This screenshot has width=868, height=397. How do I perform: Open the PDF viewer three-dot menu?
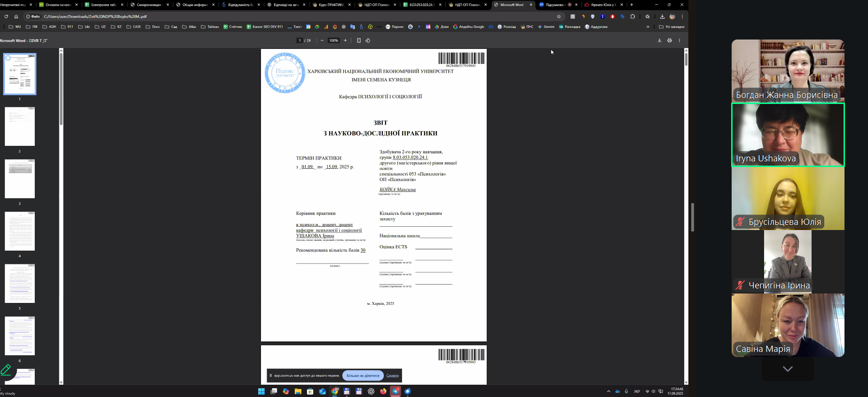(x=679, y=40)
